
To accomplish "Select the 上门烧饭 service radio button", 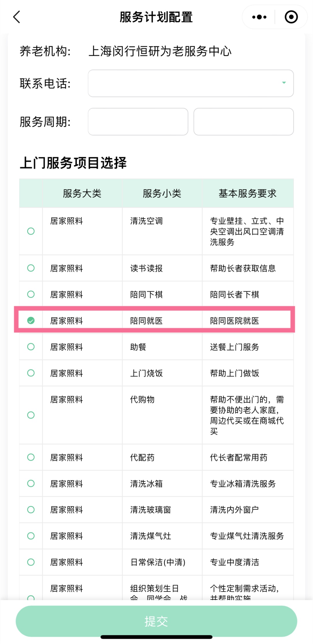I will (x=31, y=373).
